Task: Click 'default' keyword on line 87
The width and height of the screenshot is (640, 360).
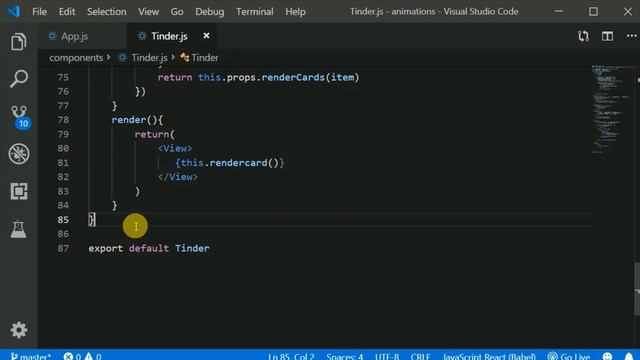Action: click(x=149, y=248)
